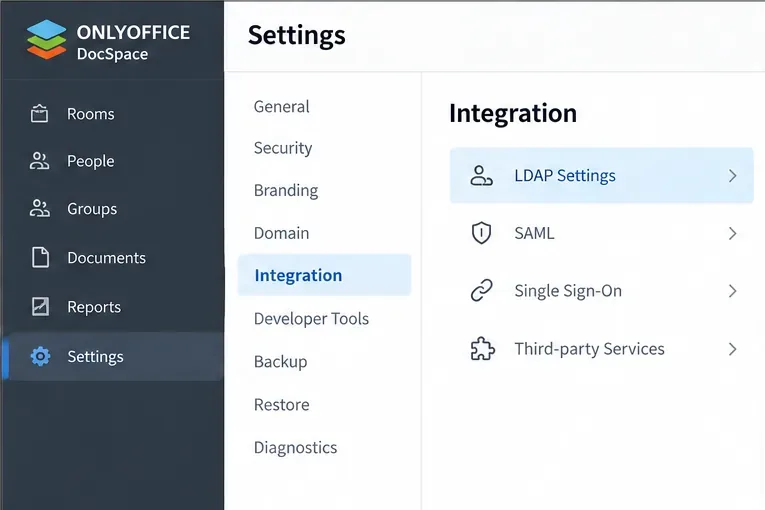Expand LDAP Settings with its chevron
The height and width of the screenshot is (510, 765).
click(732, 176)
